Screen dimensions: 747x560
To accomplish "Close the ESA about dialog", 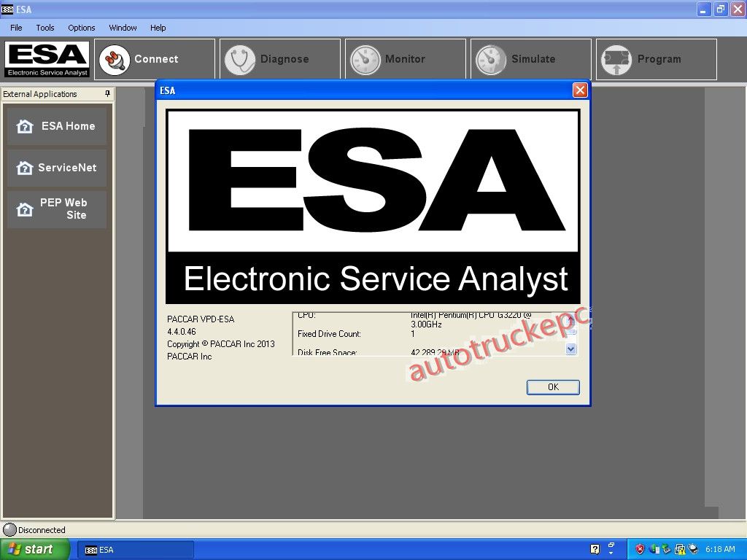I will pyautogui.click(x=580, y=90).
